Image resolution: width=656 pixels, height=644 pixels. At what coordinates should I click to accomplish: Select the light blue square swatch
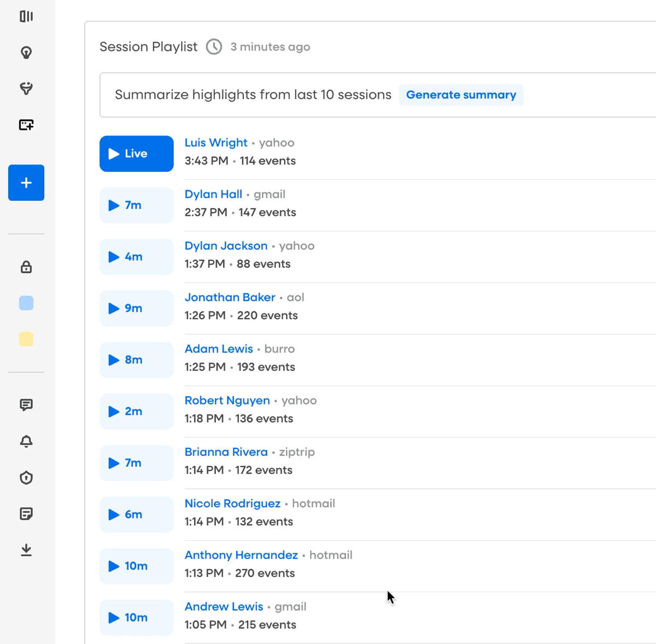tap(26, 303)
